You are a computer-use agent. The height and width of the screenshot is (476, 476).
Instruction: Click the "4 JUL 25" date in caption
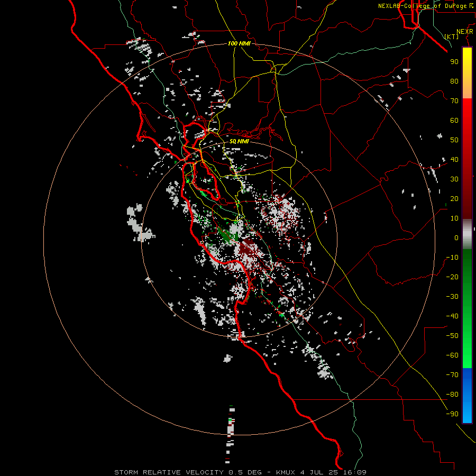pos(319,472)
